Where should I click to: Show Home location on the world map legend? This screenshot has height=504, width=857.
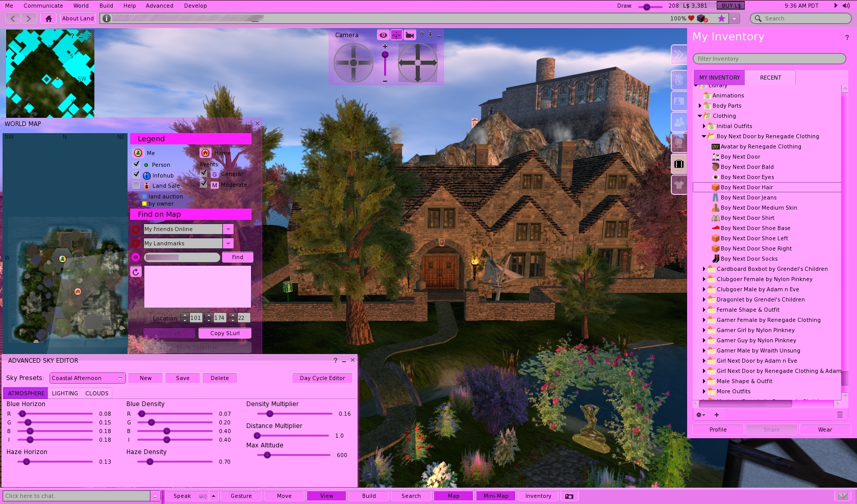click(x=205, y=153)
